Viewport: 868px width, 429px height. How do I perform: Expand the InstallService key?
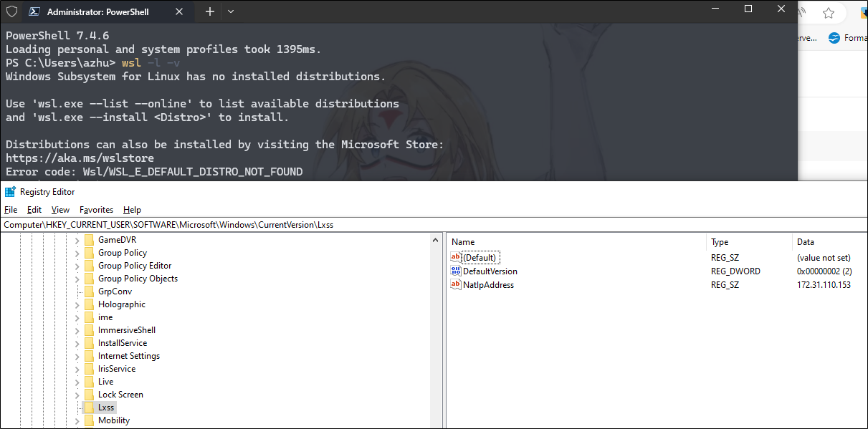coord(77,343)
